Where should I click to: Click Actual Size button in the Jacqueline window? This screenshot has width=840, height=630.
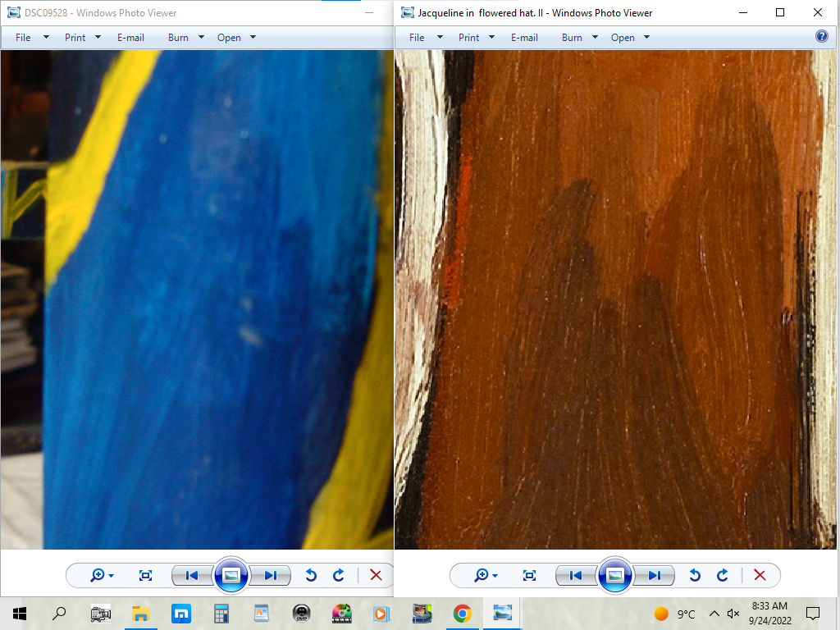coord(529,575)
